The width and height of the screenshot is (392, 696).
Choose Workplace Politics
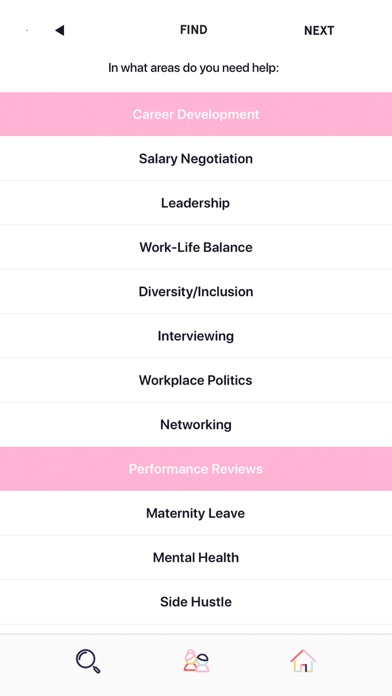pyautogui.click(x=196, y=380)
